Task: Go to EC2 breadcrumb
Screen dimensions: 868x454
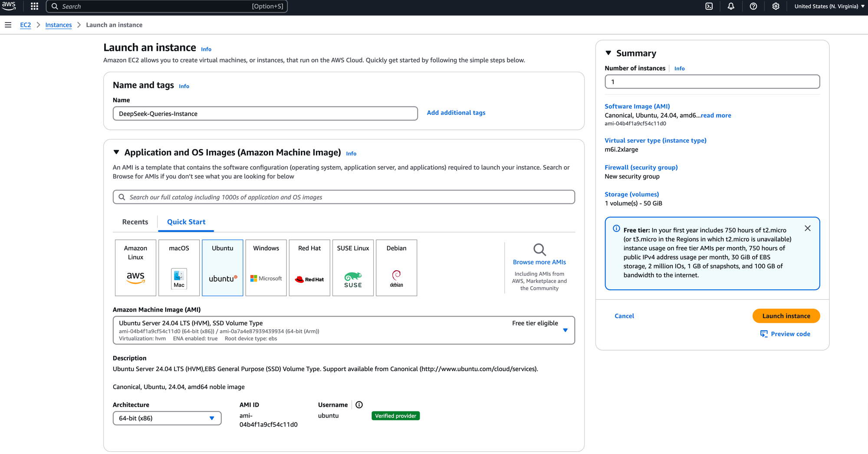Action: [x=26, y=25]
